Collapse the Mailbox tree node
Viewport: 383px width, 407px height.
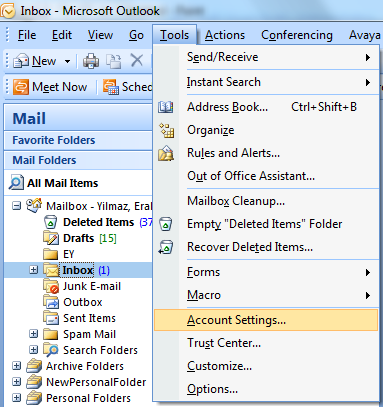pyautogui.click(x=16, y=206)
